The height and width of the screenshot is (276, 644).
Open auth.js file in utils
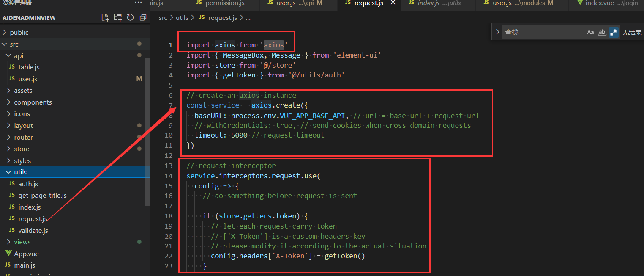(x=28, y=184)
